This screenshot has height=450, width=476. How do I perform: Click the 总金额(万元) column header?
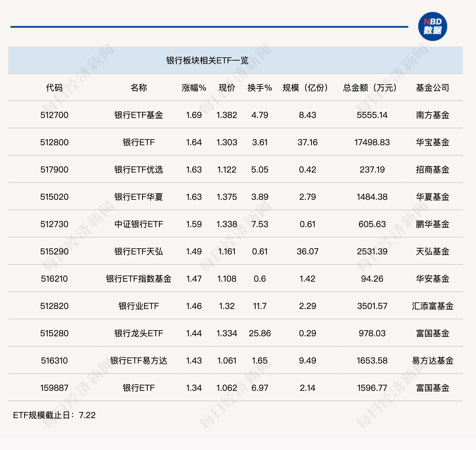[x=370, y=88]
